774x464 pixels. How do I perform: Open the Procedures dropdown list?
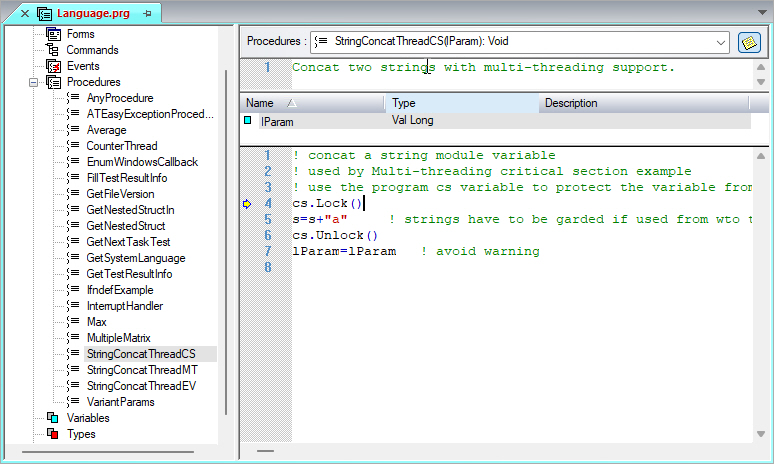tap(721, 42)
